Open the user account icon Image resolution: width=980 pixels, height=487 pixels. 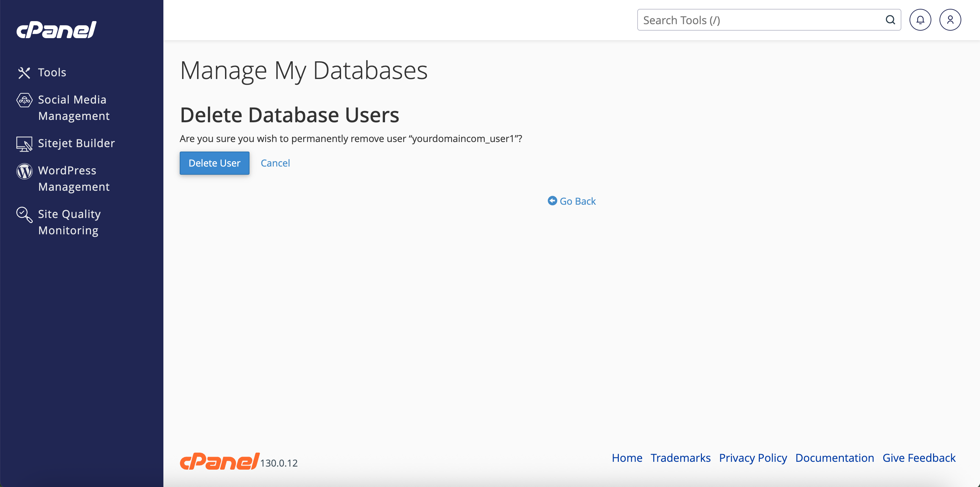(x=950, y=20)
